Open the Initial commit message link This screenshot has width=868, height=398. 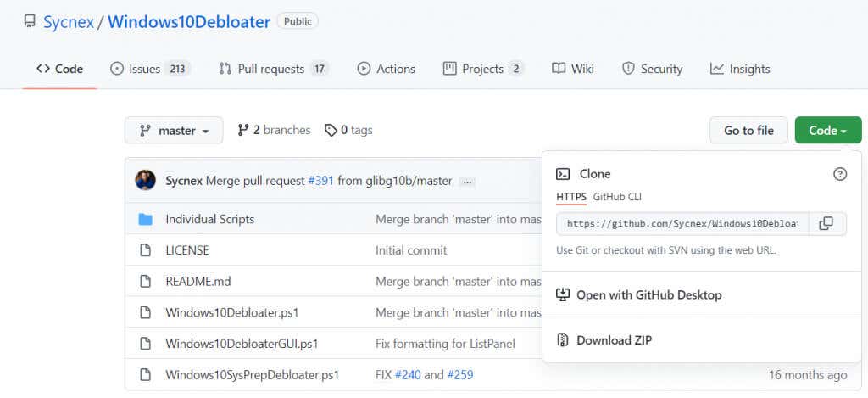[411, 250]
